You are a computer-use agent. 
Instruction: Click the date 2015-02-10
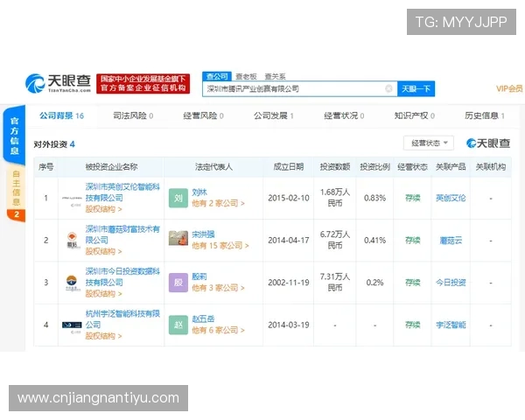pos(288,198)
